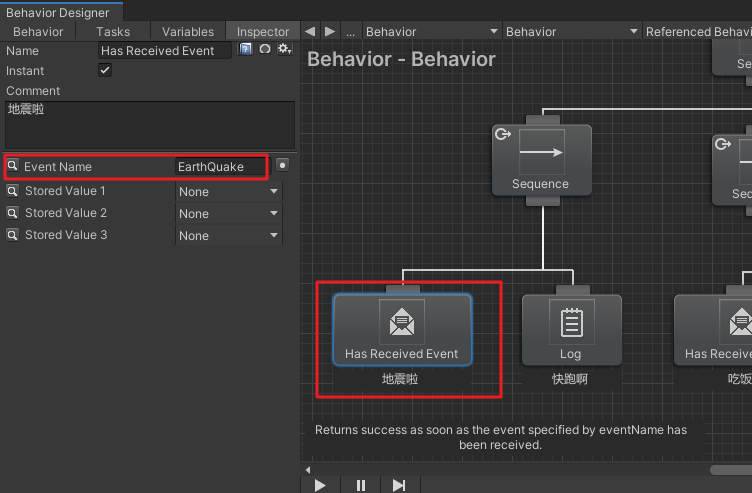The width and height of the screenshot is (752, 493).
Task: Click the horizontal scrollbar left arrow
Action: (x=308, y=470)
